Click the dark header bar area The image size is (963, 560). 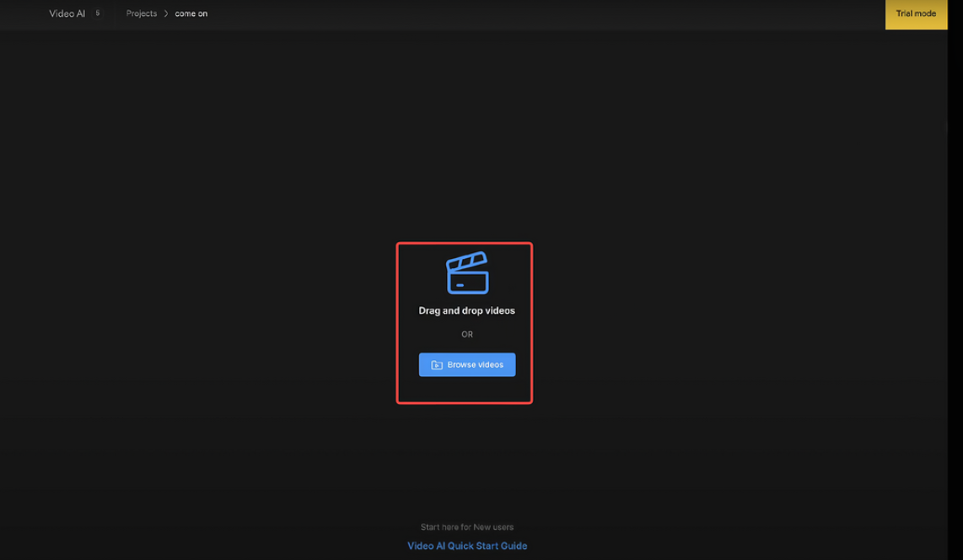(506, 13)
